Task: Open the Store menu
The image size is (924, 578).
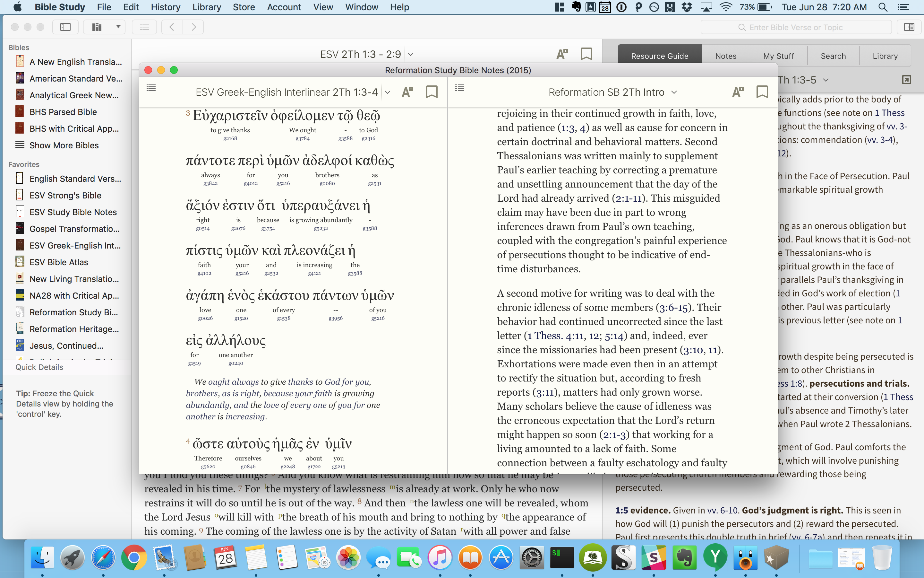Action: tap(244, 7)
